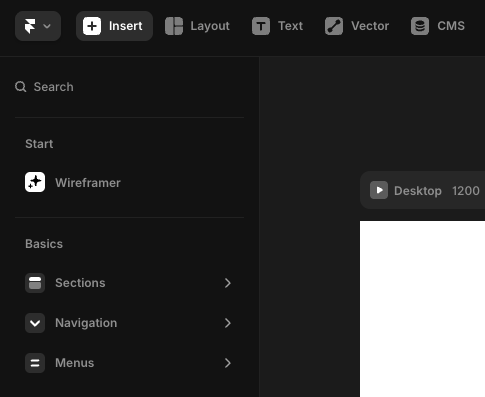Click the Start section heading
This screenshot has width=485, height=397.
39,144
